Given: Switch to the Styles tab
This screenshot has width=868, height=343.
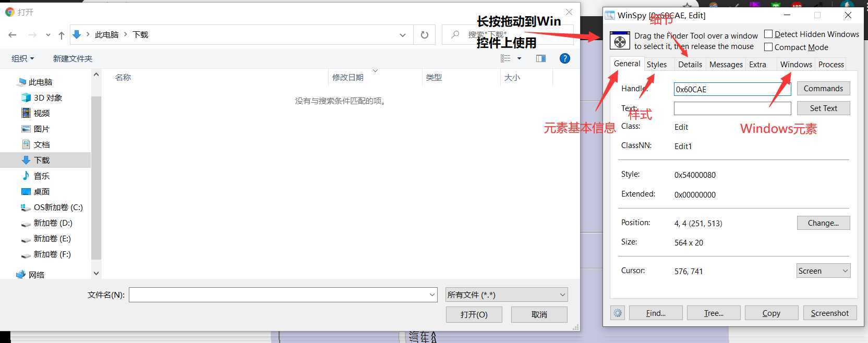Looking at the screenshot, I should (x=656, y=64).
